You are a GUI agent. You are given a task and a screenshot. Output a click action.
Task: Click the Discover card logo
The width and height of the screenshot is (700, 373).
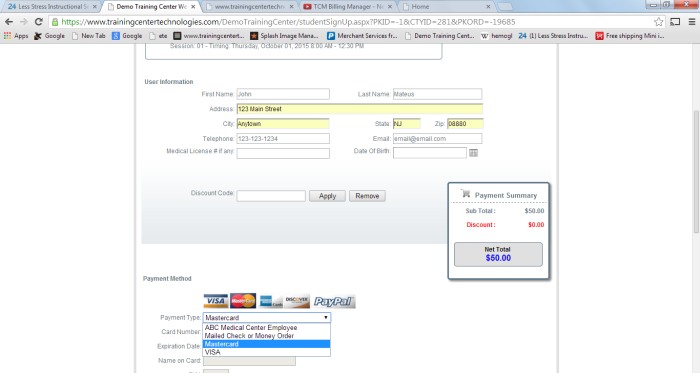coord(297,301)
